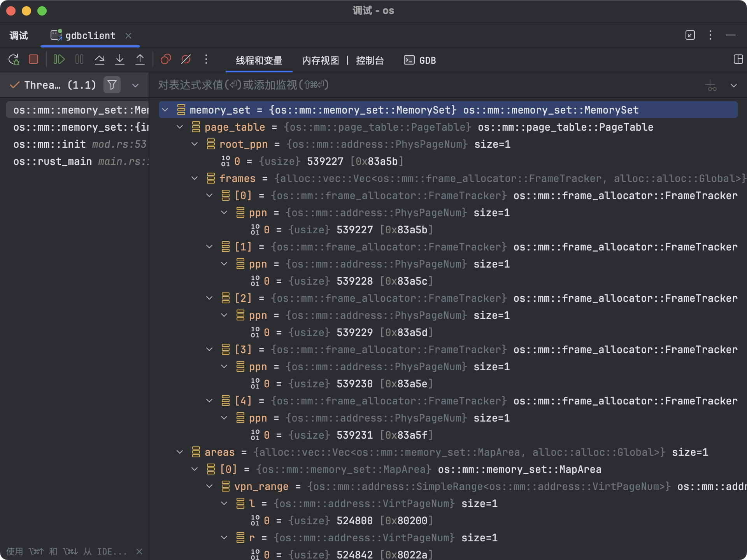Switch to the 控制台 tab

[x=370, y=61]
